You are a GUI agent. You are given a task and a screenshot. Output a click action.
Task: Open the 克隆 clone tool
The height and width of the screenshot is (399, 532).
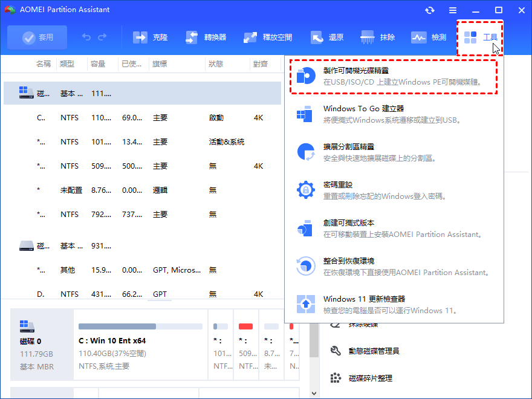tap(151, 37)
